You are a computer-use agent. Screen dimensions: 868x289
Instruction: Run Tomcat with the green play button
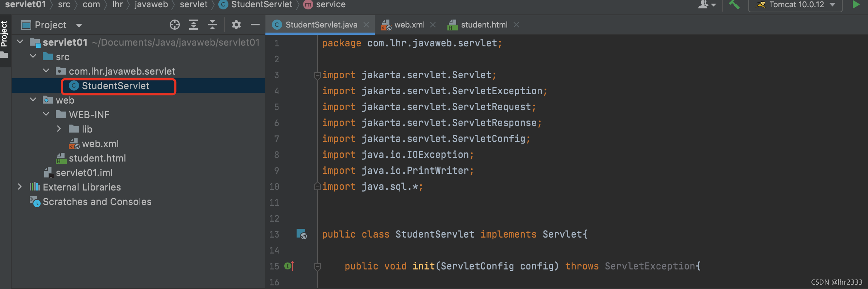coord(856,5)
